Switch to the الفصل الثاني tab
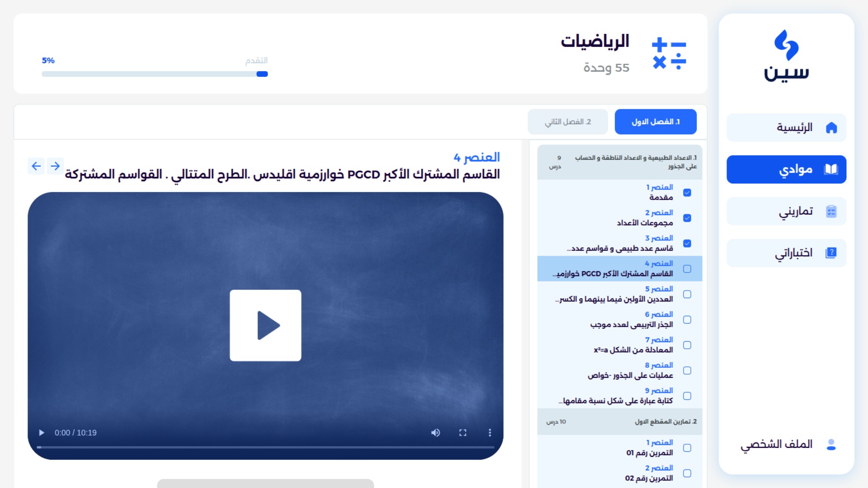The width and height of the screenshot is (868, 488). [567, 122]
